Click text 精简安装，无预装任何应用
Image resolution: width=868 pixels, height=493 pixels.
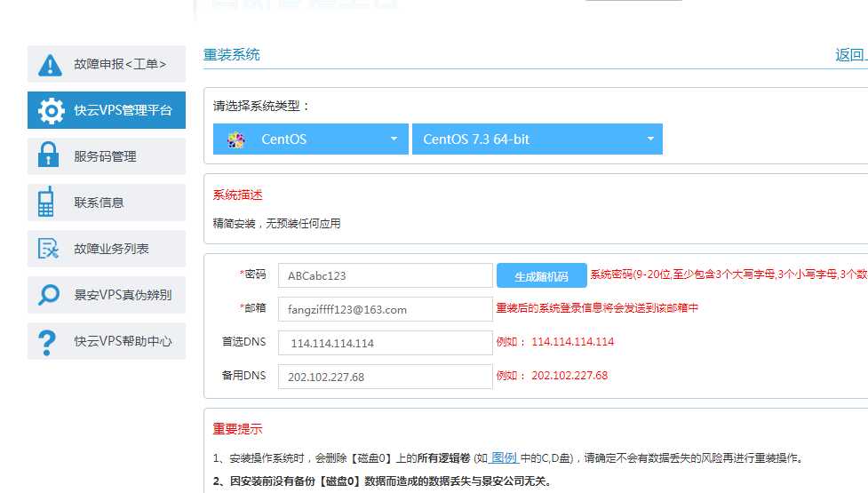(x=276, y=224)
